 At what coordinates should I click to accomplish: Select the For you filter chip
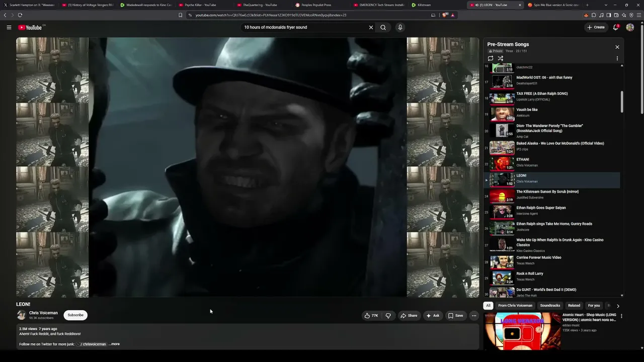pos(594,306)
